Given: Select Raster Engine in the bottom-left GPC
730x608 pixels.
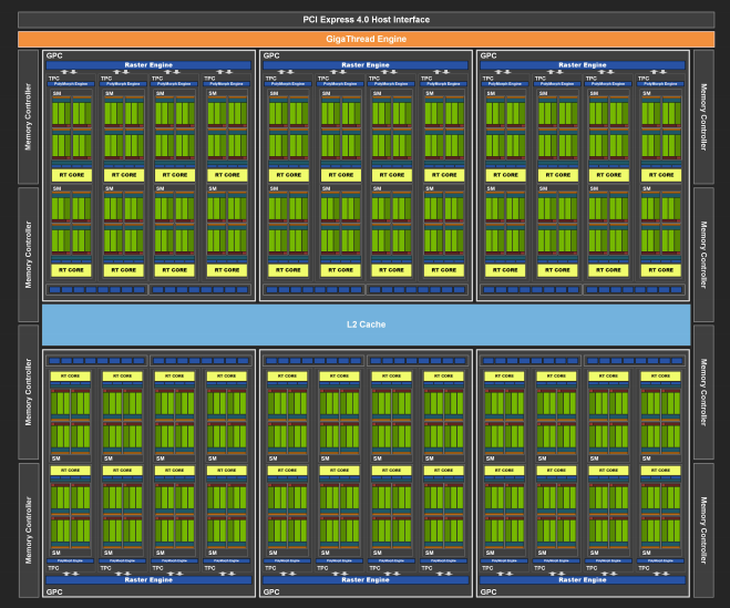Looking at the screenshot, I should pos(148,580).
